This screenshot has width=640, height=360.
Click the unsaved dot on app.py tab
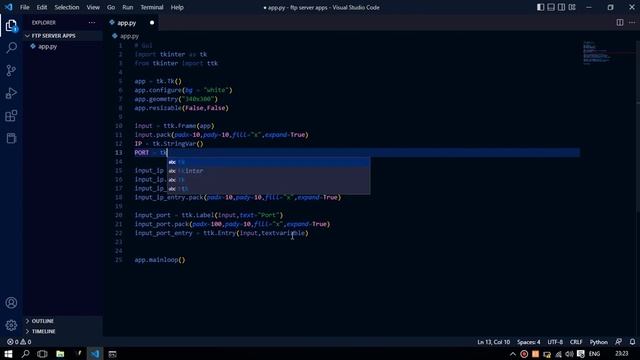152,23
